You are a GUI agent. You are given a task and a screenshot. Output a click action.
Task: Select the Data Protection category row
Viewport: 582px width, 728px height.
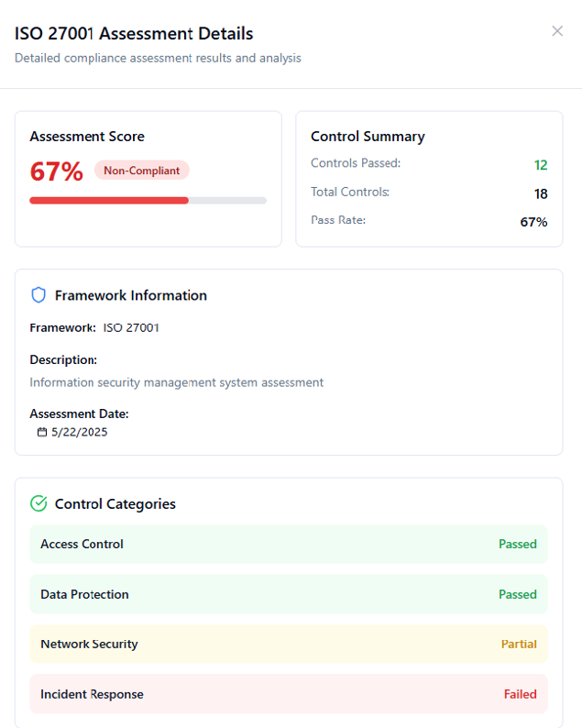(x=289, y=594)
